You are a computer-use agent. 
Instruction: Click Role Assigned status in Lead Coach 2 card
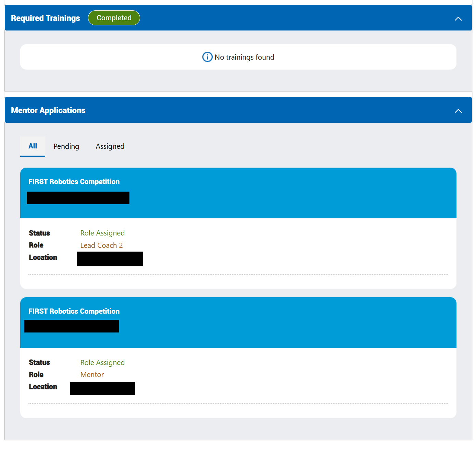(102, 233)
